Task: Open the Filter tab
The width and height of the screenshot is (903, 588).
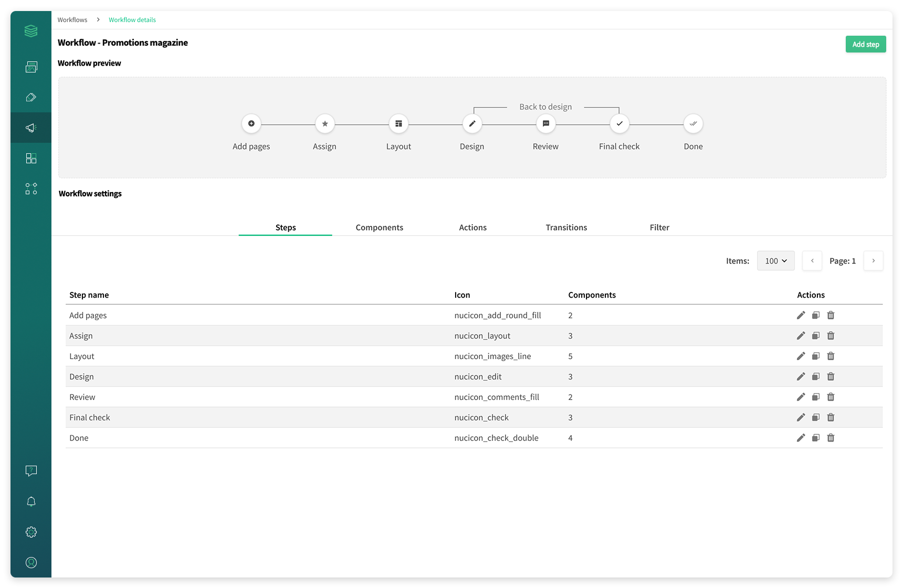Action: coord(659,227)
